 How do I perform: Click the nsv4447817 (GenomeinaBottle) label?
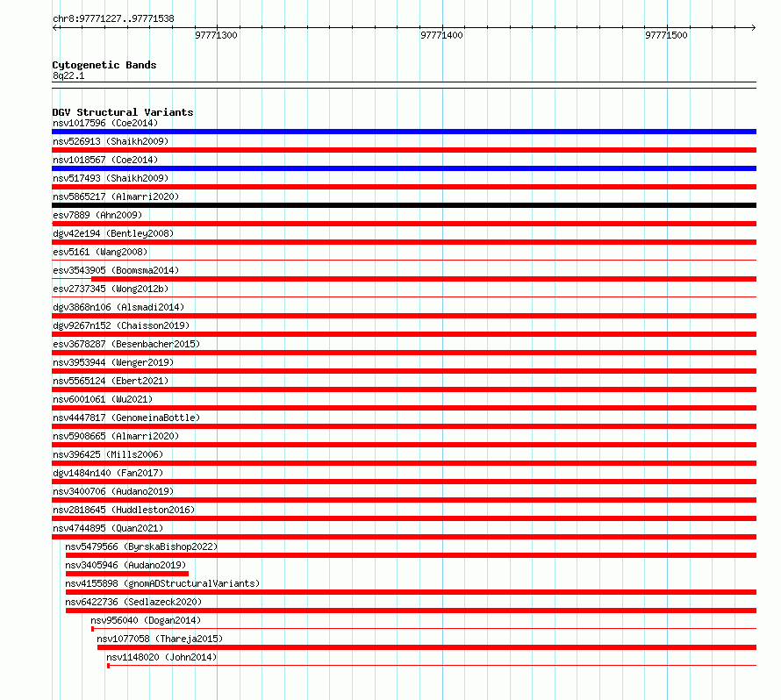point(126,418)
